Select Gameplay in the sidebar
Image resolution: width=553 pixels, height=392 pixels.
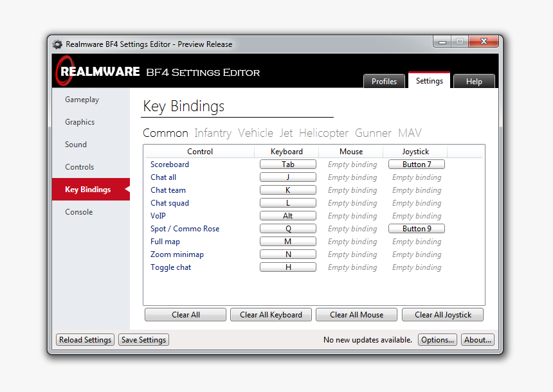pos(82,100)
